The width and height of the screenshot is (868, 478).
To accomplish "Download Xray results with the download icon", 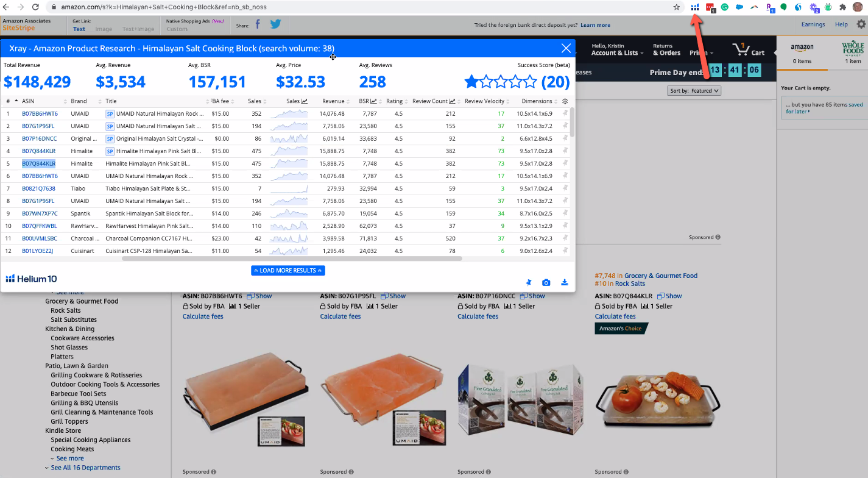I will click(565, 282).
